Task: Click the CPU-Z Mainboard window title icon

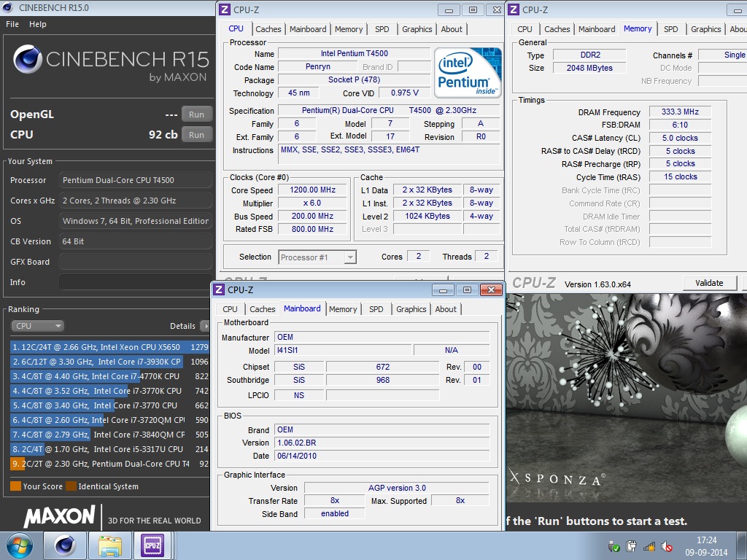Action: point(219,289)
